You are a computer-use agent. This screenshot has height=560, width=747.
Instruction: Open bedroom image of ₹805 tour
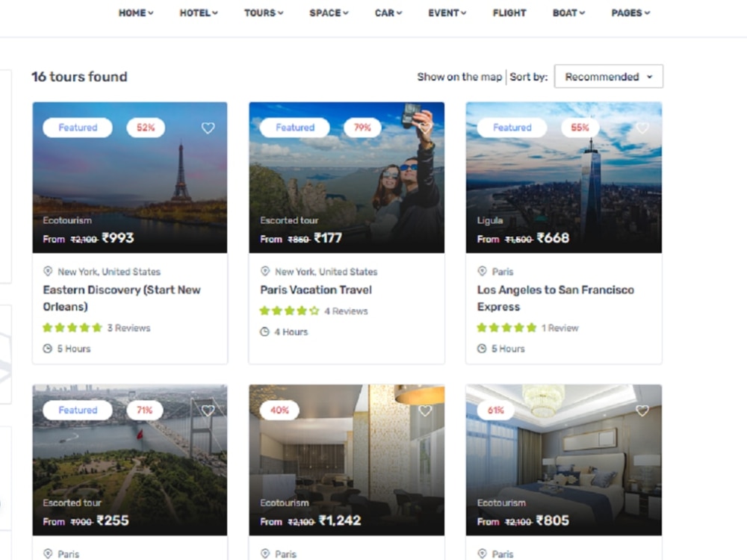pyautogui.click(x=564, y=460)
